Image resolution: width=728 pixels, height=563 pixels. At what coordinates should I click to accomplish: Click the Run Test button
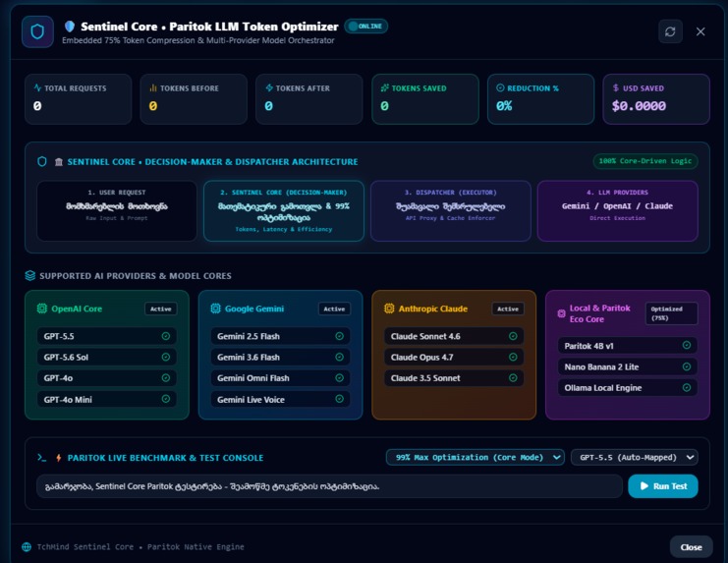pyautogui.click(x=662, y=486)
